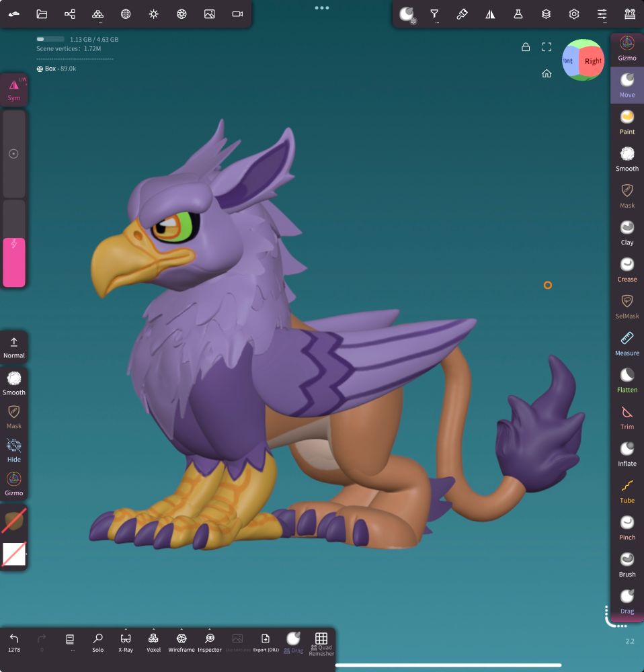Select the Inflate tool
This screenshot has width=644, height=672.
(627, 454)
